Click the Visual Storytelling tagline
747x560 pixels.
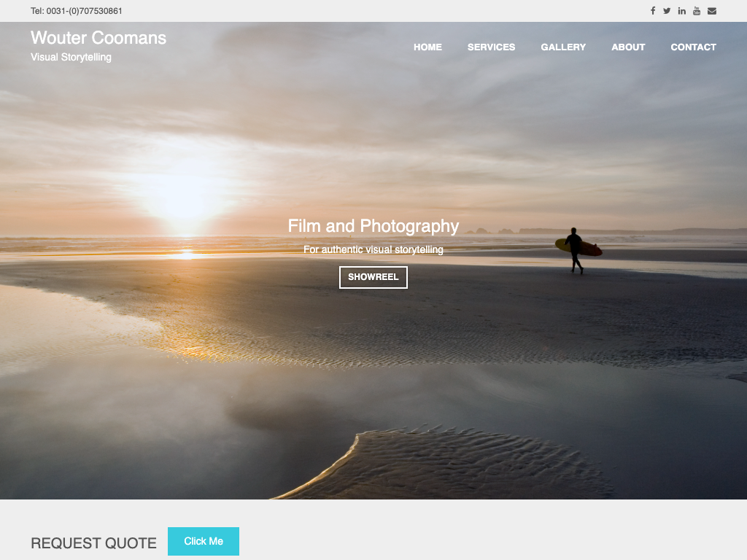pos(71,57)
